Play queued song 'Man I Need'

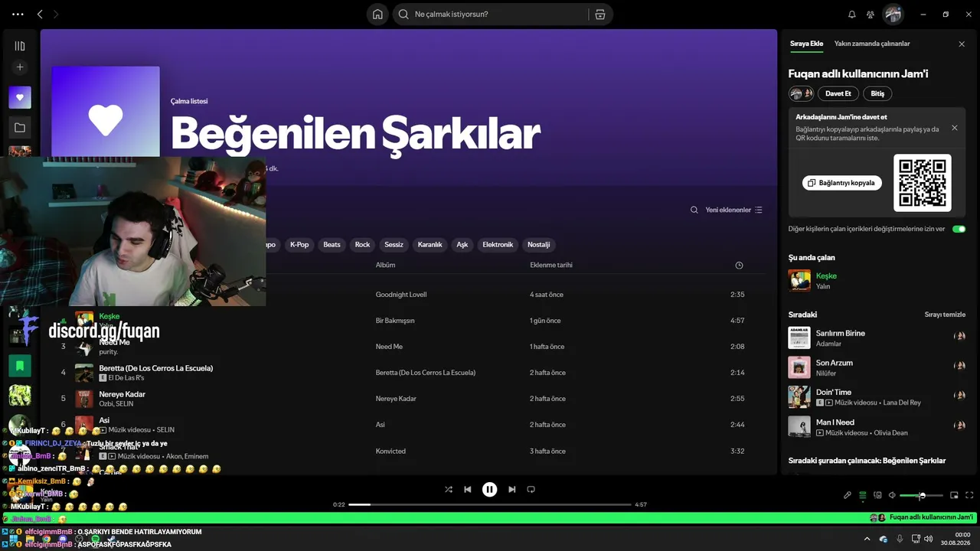[877, 426]
